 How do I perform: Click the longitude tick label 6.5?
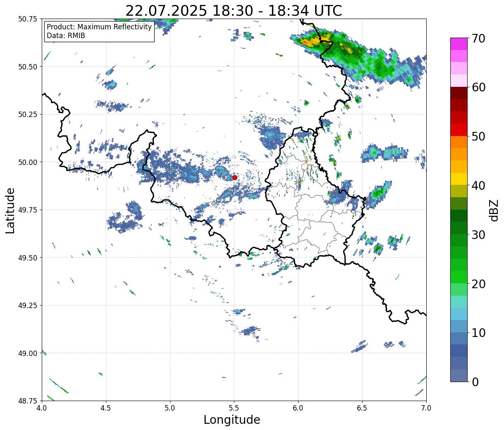[x=362, y=408]
